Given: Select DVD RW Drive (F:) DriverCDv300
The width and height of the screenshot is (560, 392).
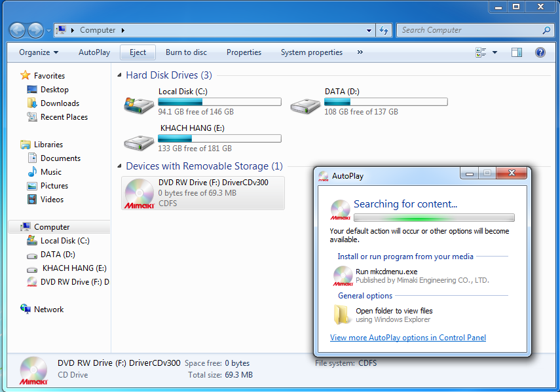Looking at the screenshot, I should click(x=203, y=192).
